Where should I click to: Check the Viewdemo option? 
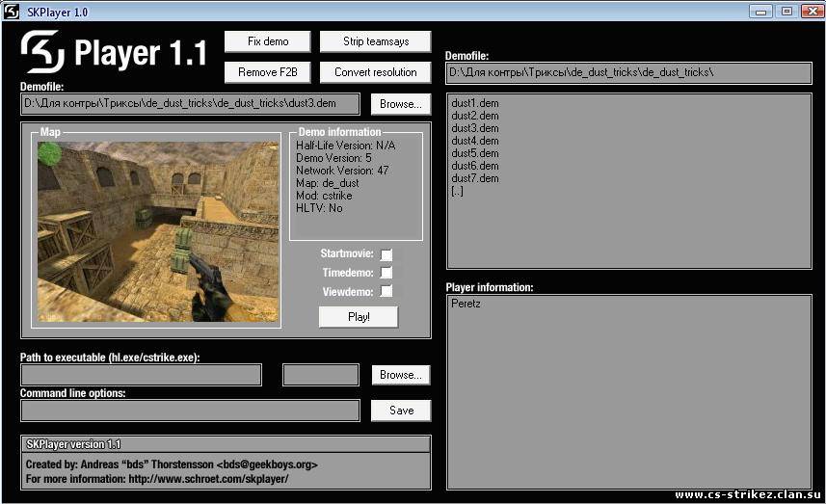[x=386, y=291]
